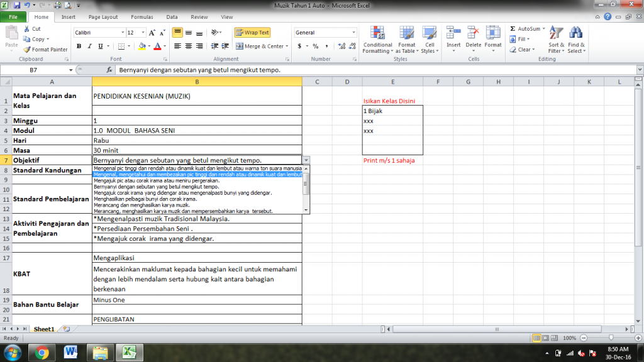The height and width of the screenshot is (362, 644).
Task: Decrease decimal places icon
Action: point(352,47)
